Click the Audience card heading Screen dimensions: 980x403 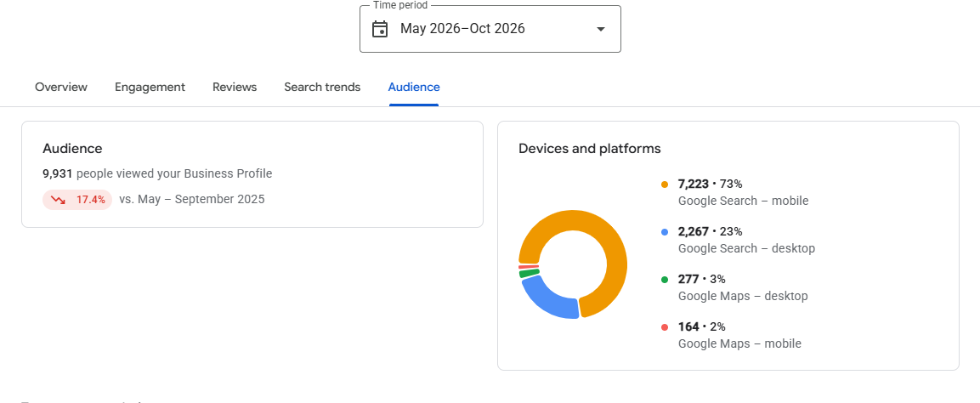tap(72, 148)
